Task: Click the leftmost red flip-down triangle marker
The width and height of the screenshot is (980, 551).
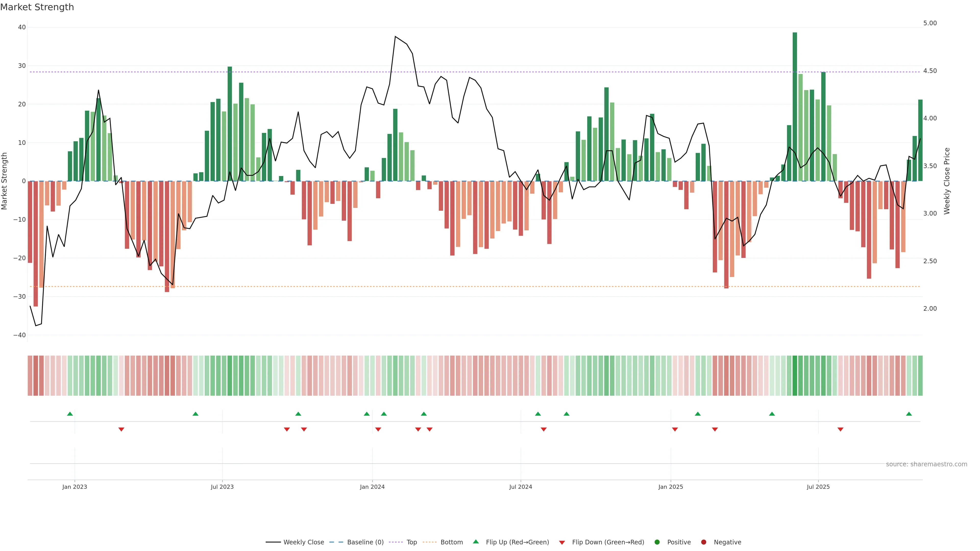Action: pyautogui.click(x=121, y=429)
